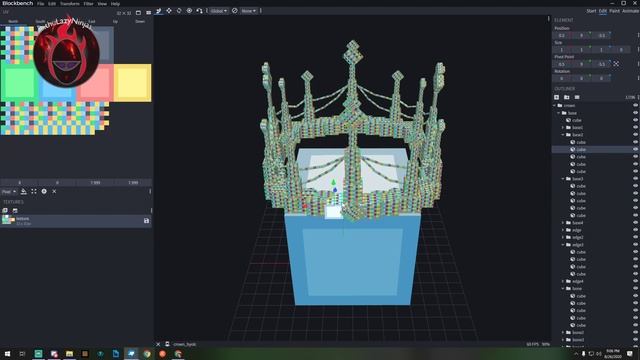
Task: Toggle visibility eye of base2 group
Action: (636, 135)
